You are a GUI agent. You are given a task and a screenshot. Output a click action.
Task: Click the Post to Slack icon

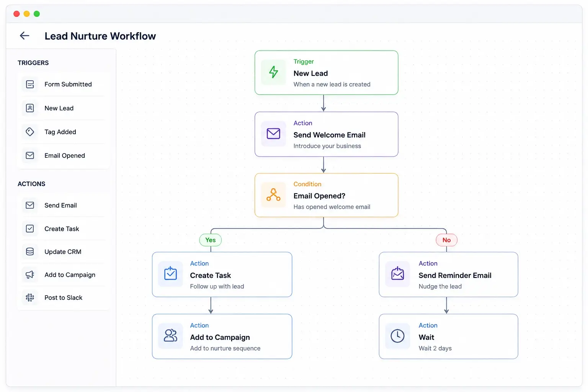coord(30,297)
